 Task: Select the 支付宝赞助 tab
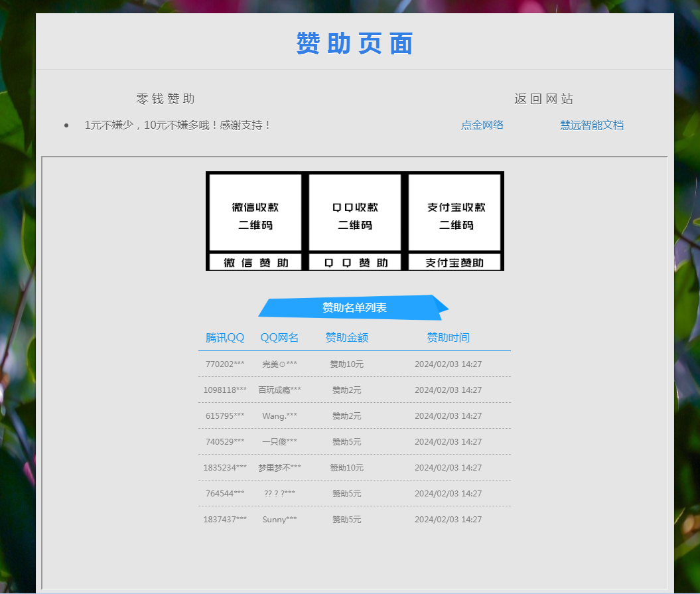click(x=455, y=263)
